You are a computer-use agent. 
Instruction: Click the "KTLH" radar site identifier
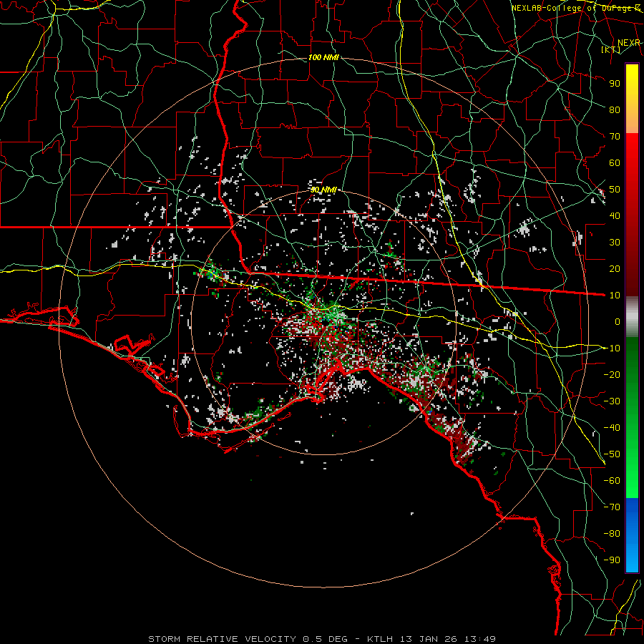click(380, 639)
